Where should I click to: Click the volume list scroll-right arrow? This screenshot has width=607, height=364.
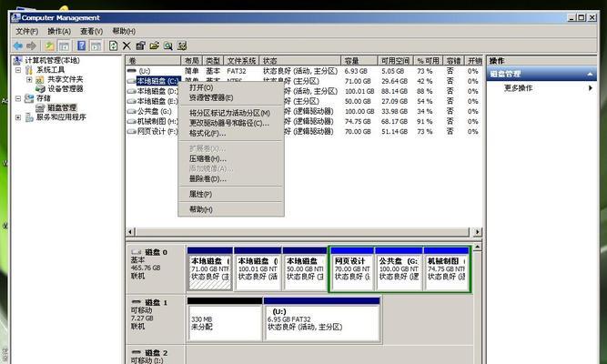477,232
